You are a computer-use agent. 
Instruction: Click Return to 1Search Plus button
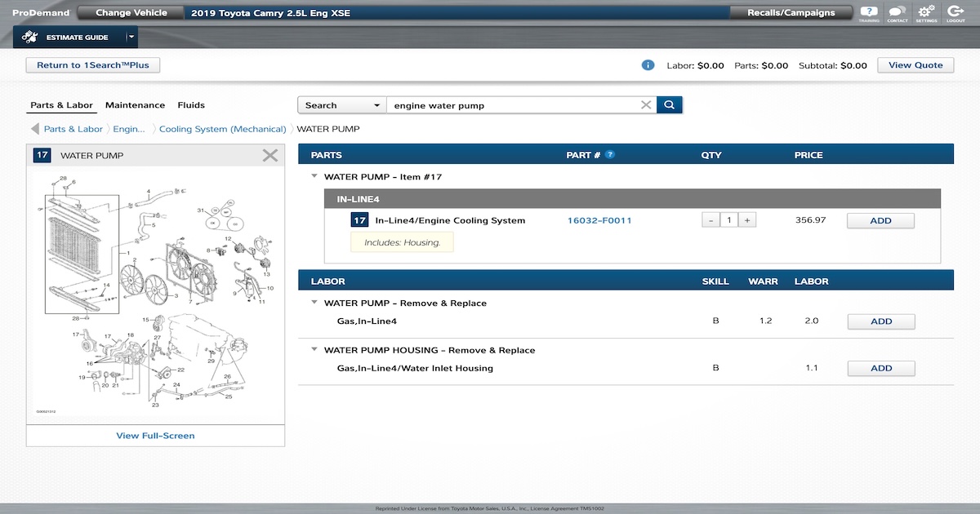(x=93, y=65)
